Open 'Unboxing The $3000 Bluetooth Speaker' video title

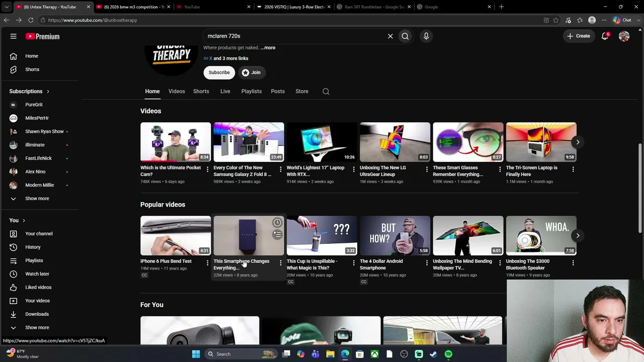(x=529, y=264)
